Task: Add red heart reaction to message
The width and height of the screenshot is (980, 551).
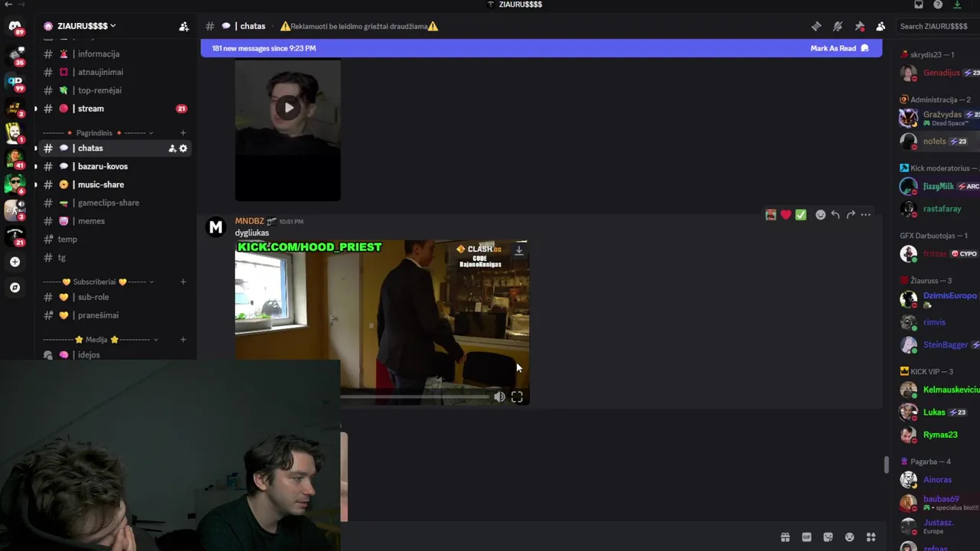Action: click(786, 215)
